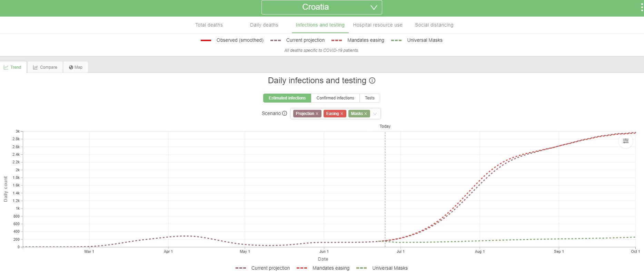The width and height of the screenshot is (644, 278).
Task: Go to Hospital resource use section
Action: tap(377, 25)
